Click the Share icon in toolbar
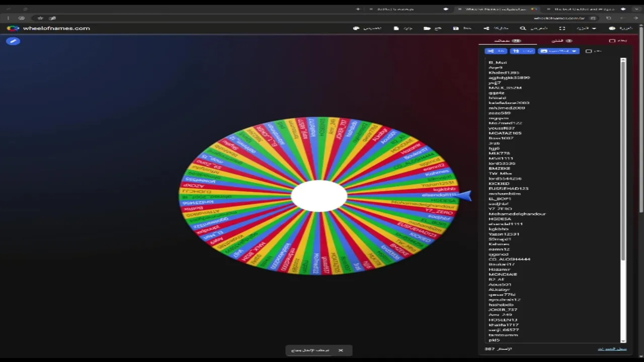 486,29
